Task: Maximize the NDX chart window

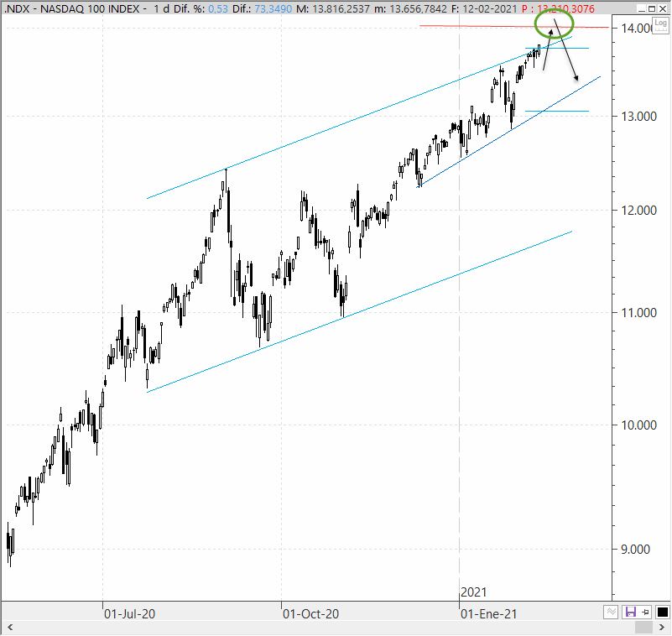Action: pyautogui.click(x=652, y=8)
